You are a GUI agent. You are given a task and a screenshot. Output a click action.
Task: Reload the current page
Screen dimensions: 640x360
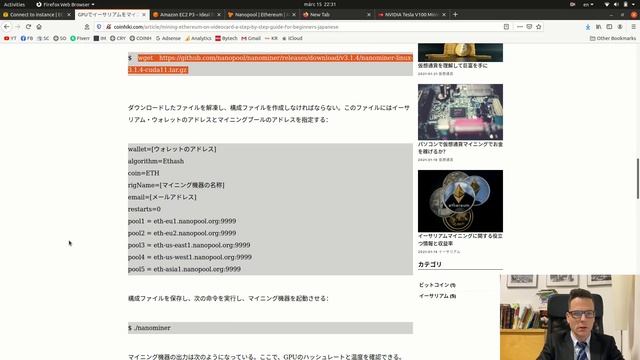pyautogui.click(x=28, y=27)
